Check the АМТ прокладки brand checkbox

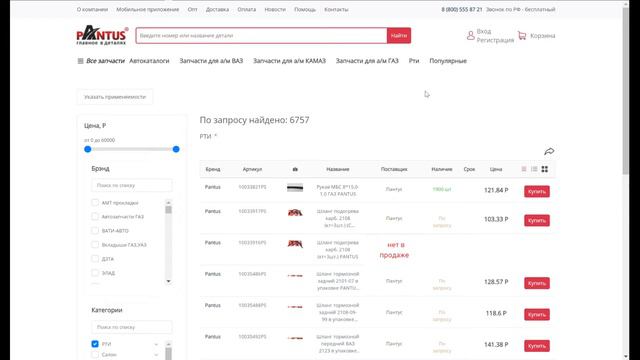point(95,202)
